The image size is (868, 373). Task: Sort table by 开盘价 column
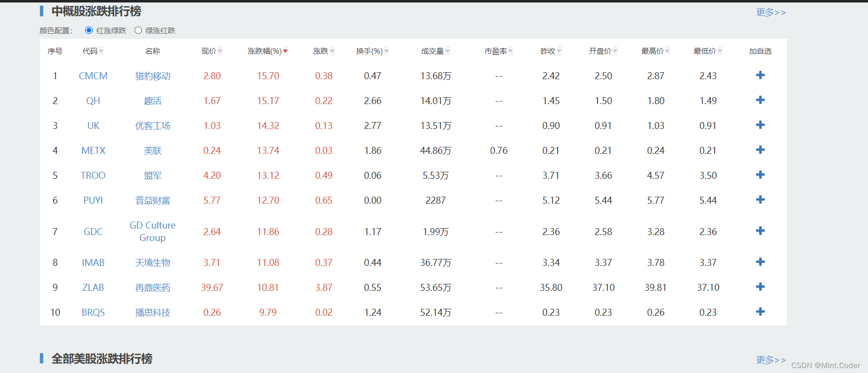point(603,51)
